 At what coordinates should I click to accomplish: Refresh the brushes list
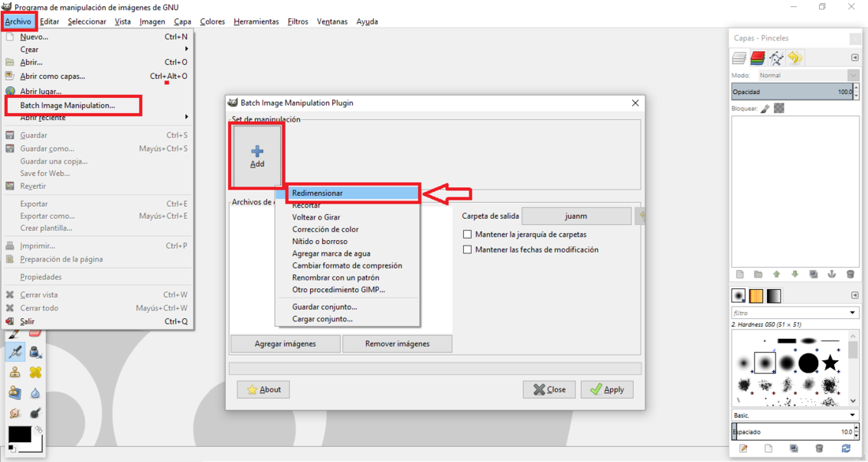coord(846,448)
